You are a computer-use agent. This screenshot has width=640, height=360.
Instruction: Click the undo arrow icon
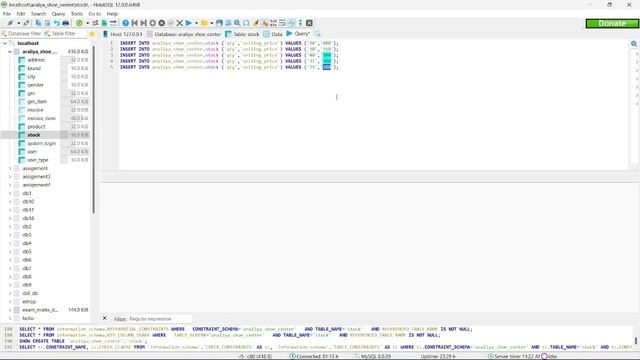56,23
